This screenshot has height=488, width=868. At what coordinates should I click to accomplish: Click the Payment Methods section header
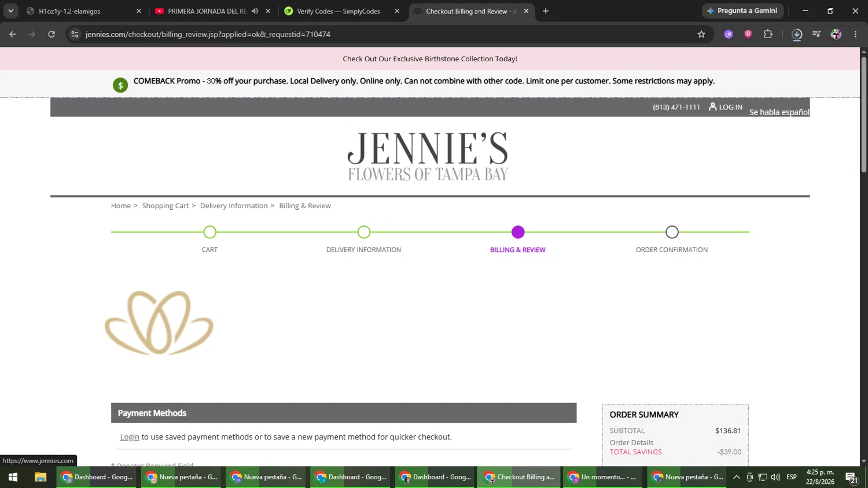pyautogui.click(x=344, y=413)
